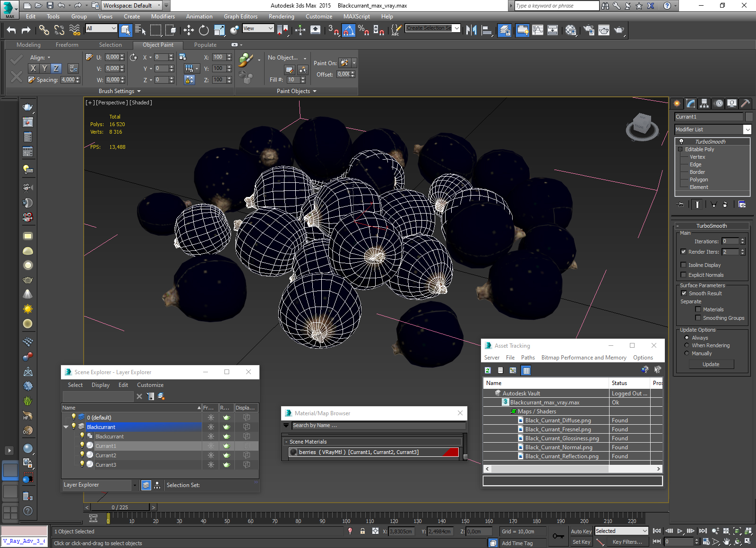
Task: Enable Isoline Display checkbox
Action: coord(683,265)
